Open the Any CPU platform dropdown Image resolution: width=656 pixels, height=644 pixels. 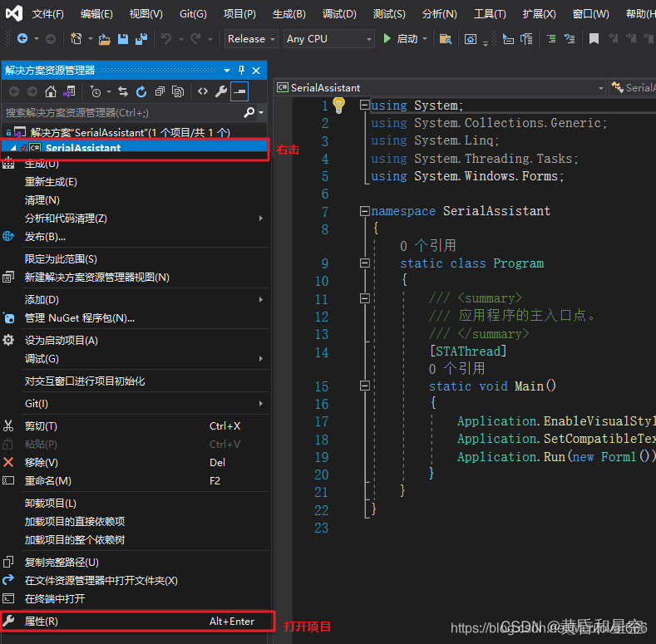click(x=328, y=39)
